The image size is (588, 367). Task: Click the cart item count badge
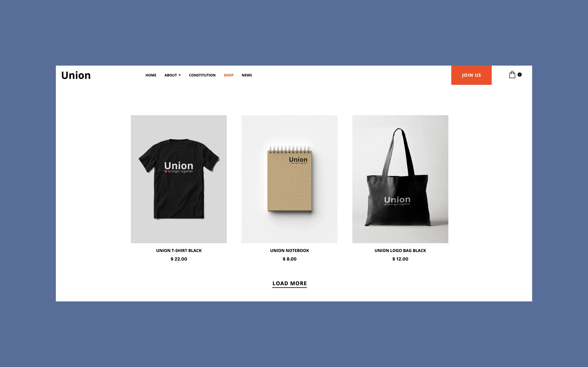(519, 75)
